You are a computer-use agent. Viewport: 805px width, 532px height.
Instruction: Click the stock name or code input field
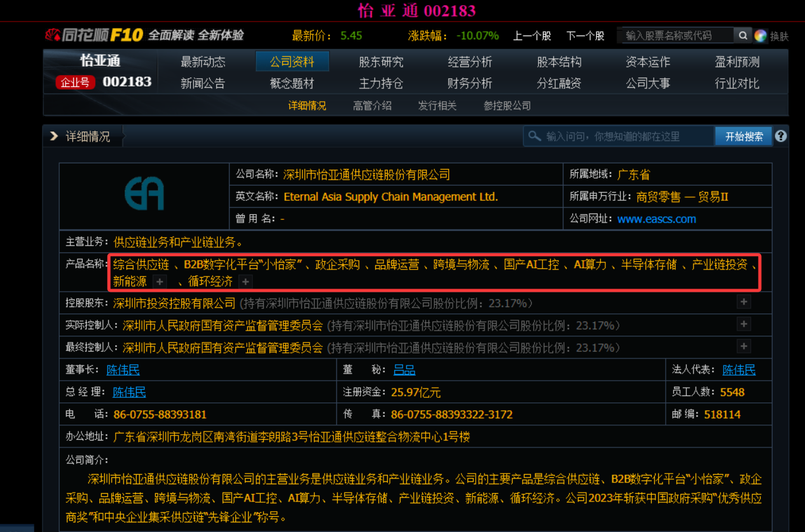(x=676, y=36)
